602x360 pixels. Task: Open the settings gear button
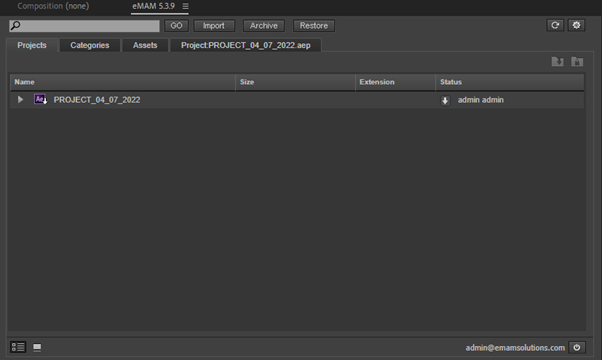[x=576, y=25]
